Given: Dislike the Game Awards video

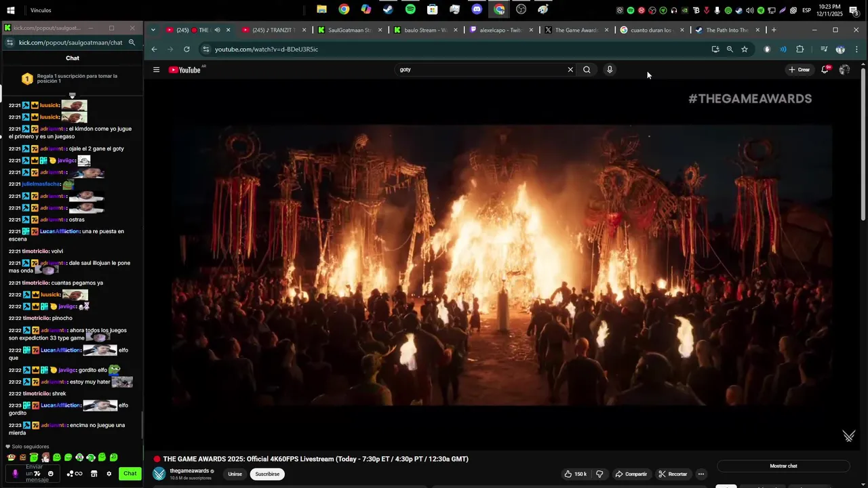Looking at the screenshot, I should pos(599,474).
